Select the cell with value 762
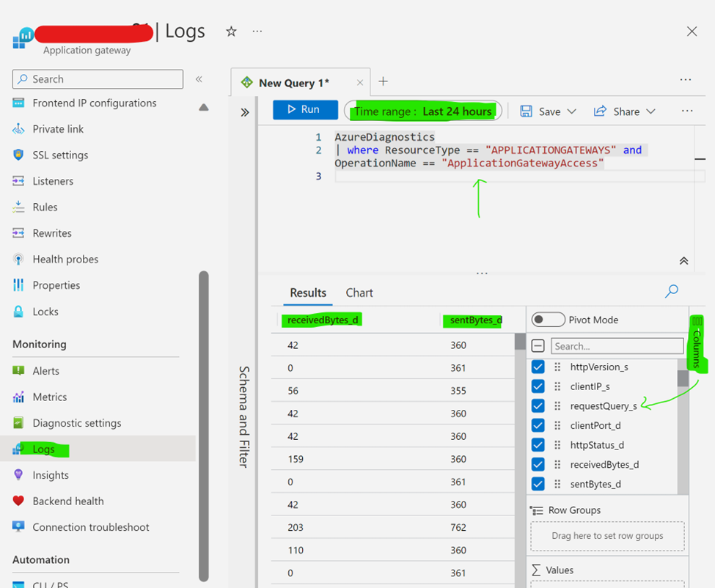The image size is (715, 588). pyautogui.click(x=458, y=527)
